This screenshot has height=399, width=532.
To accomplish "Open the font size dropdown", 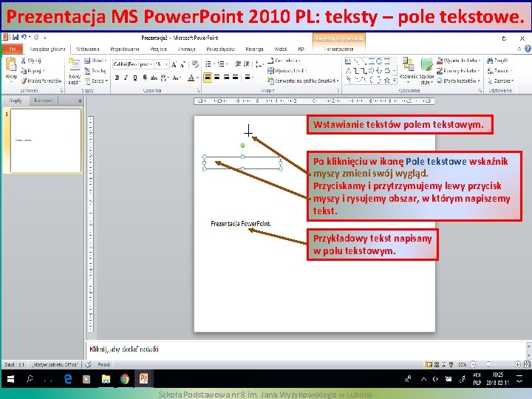I will (166, 64).
